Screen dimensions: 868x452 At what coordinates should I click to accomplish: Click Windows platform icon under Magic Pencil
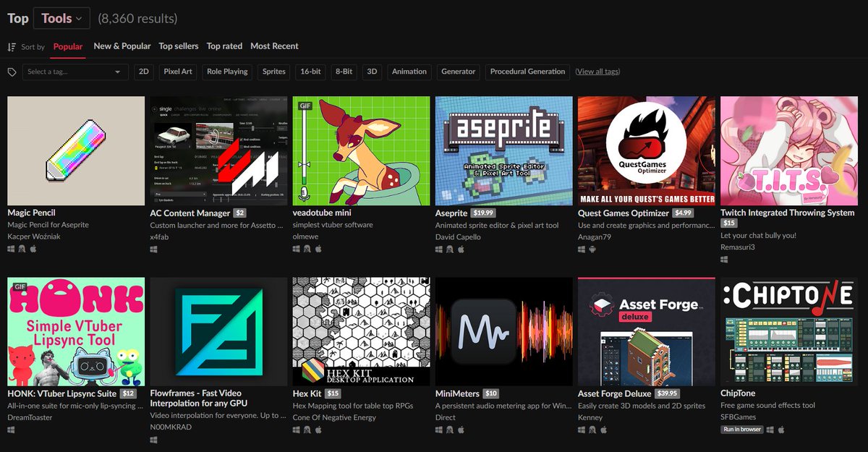click(x=12, y=249)
